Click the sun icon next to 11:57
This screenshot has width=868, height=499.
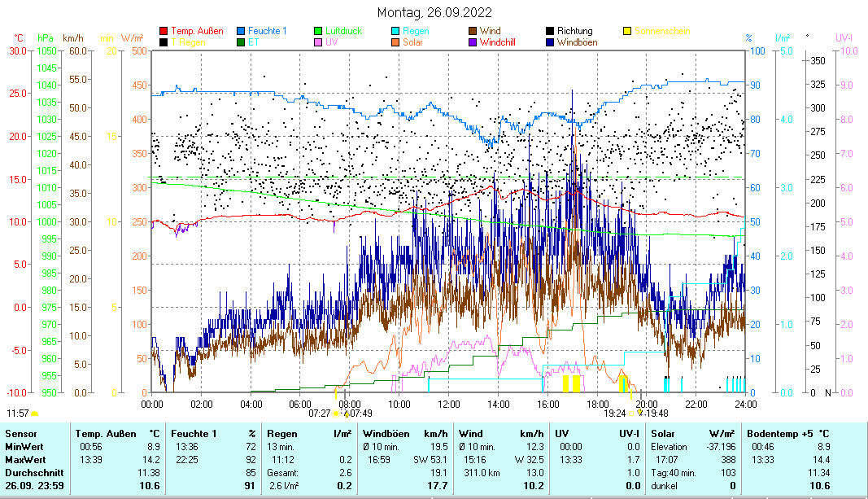coord(34,414)
